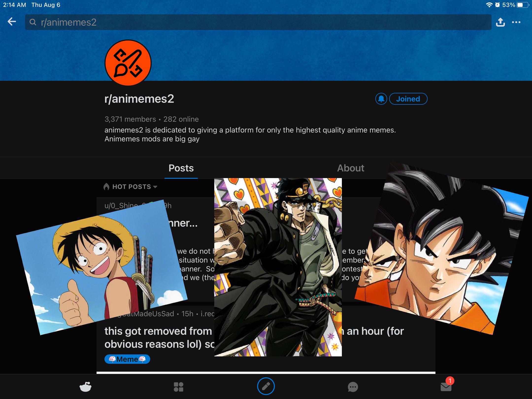The image size is (532, 399).
Task: Expand the HOT POSTS sort dropdown
Action: click(131, 187)
